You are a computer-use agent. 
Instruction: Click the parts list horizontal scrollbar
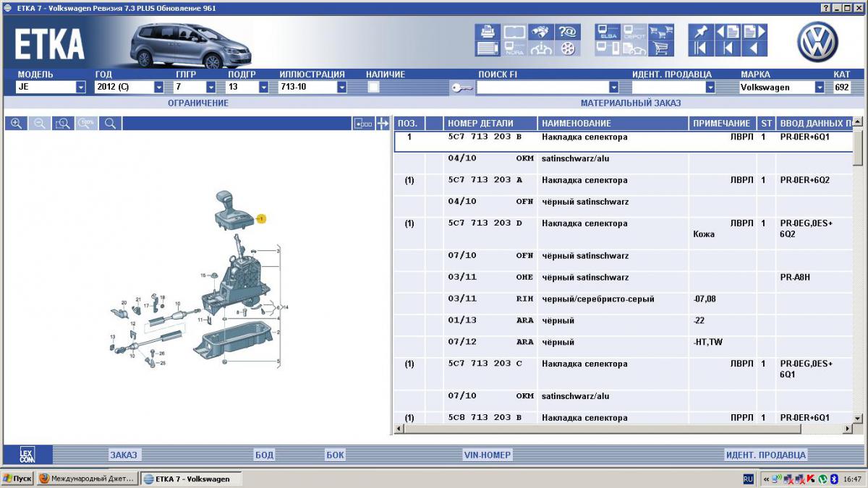click(x=623, y=429)
